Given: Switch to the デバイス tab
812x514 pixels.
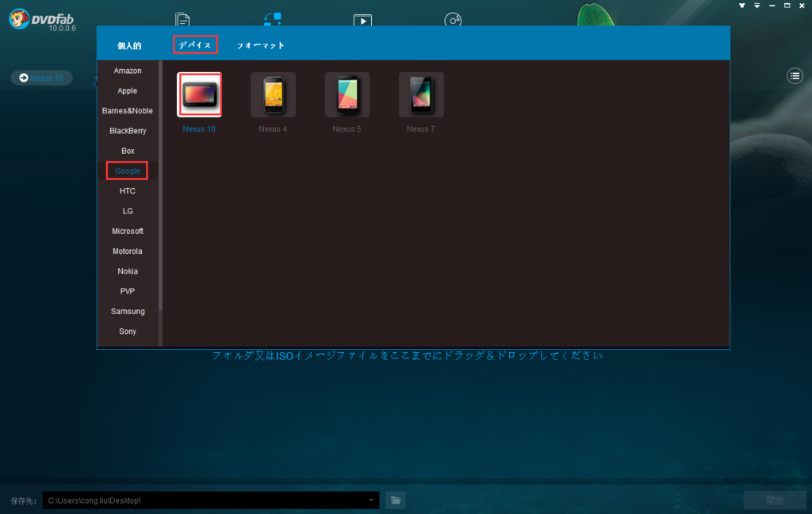Looking at the screenshot, I should coord(195,45).
